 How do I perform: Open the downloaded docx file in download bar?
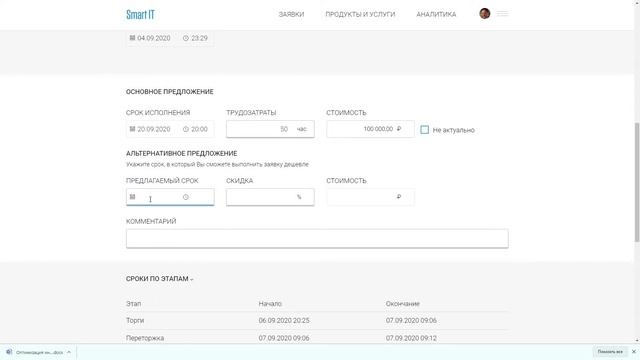pyautogui.click(x=36, y=352)
